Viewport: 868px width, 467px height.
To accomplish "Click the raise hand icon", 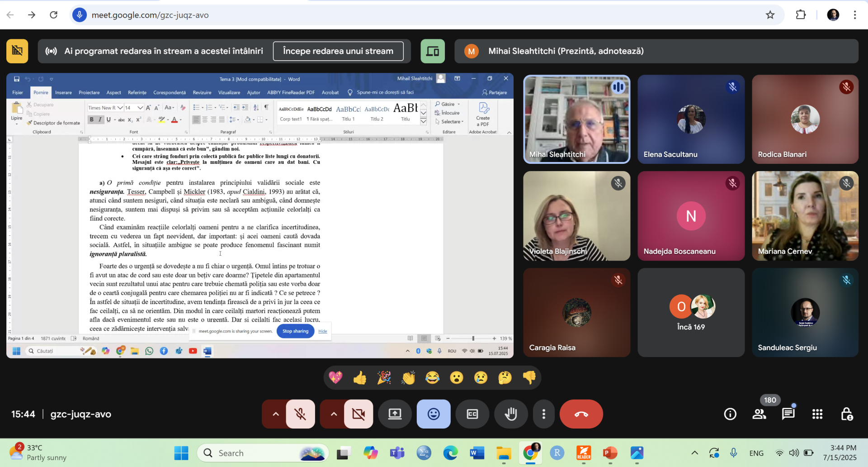I will [x=511, y=414].
